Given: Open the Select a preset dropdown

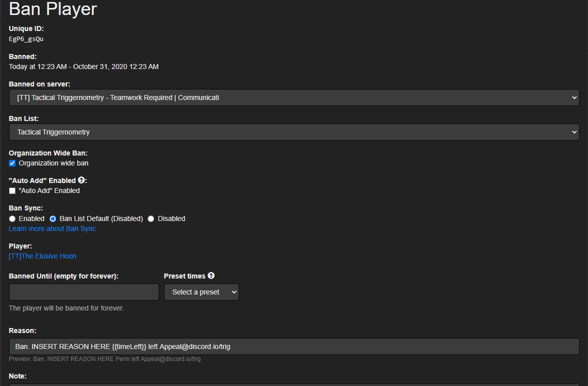Looking at the screenshot, I should (201, 292).
